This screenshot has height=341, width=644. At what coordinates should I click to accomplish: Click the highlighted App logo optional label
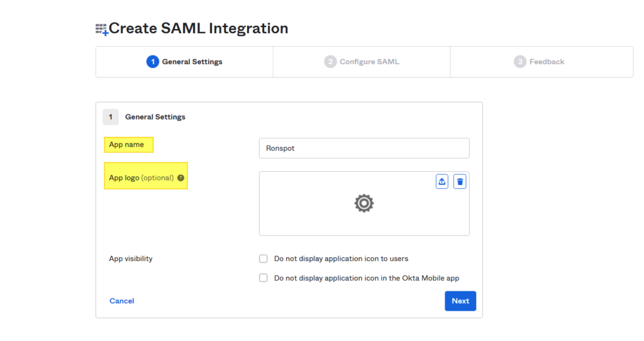click(146, 176)
